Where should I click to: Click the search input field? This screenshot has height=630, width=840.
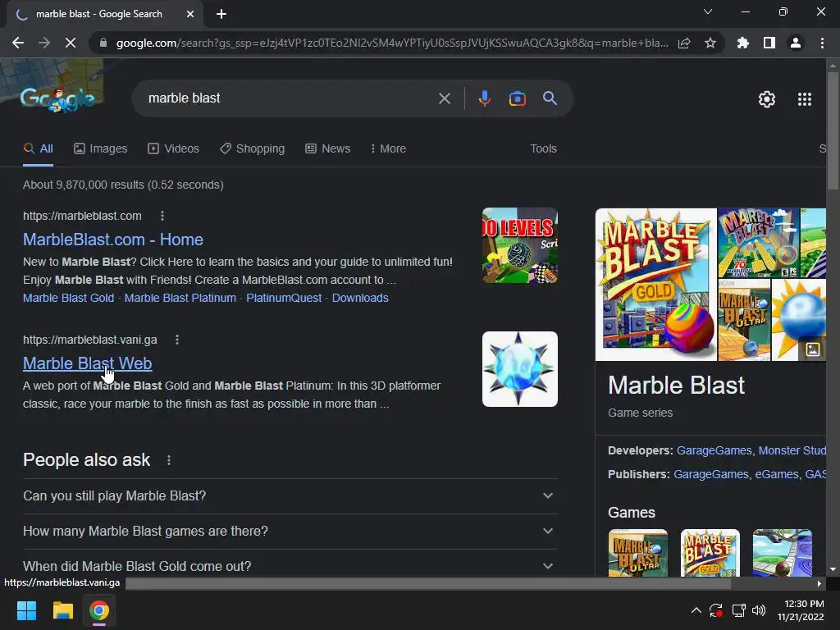[290, 98]
